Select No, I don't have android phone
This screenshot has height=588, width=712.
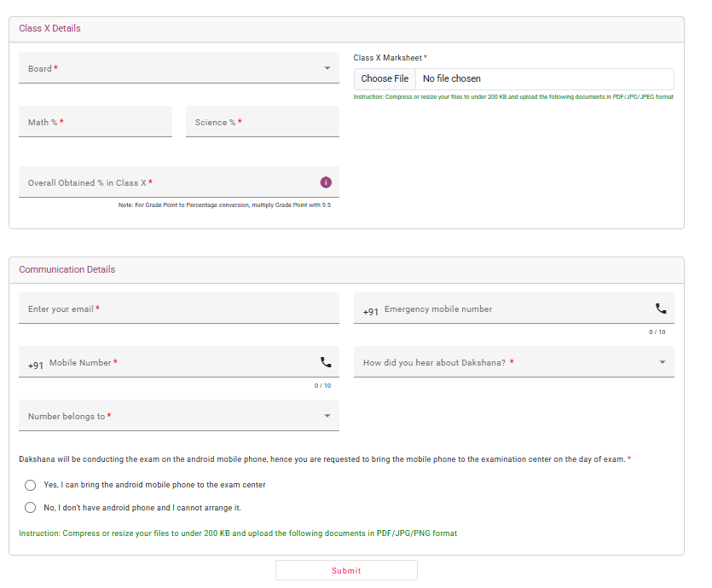point(31,507)
